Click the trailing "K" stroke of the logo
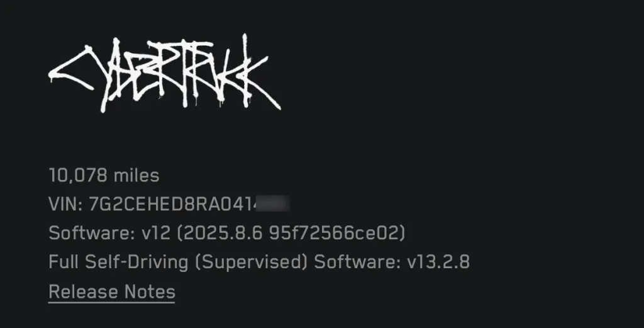This screenshot has height=328, width=644. coord(263,84)
